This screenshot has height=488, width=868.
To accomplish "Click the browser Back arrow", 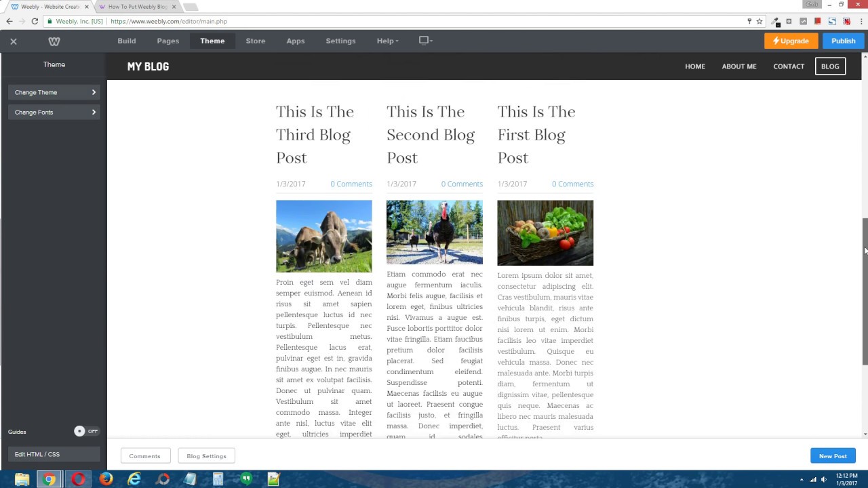I will 9,21.
